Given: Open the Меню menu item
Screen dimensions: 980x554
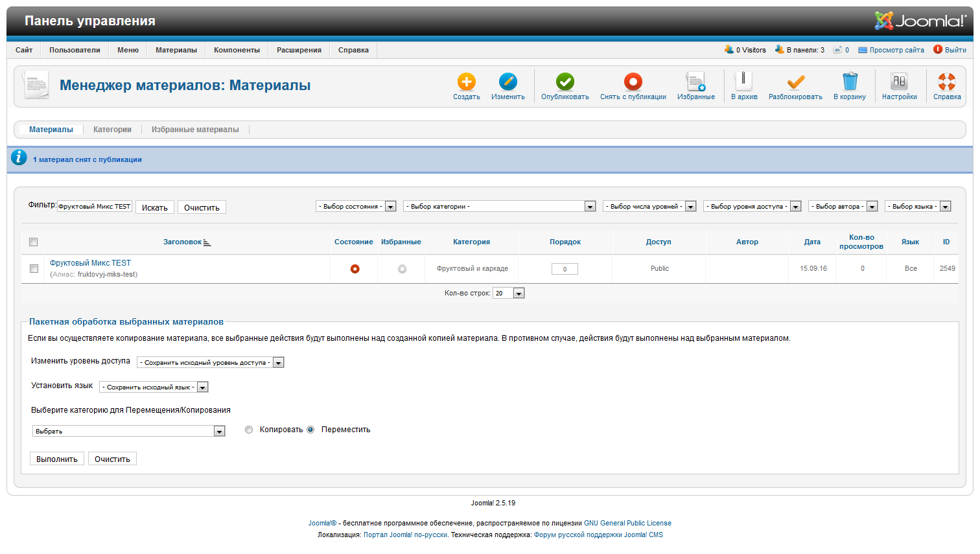Looking at the screenshot, I should click(128, 50).
